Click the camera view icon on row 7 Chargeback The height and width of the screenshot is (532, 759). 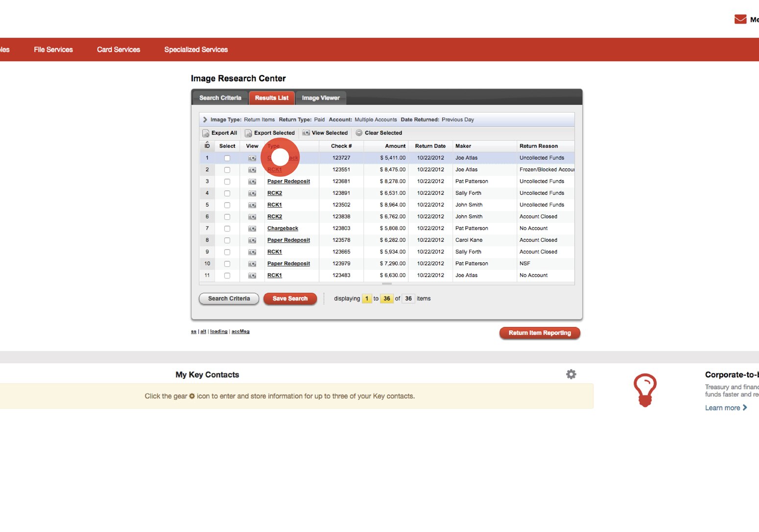coord(252,228)
